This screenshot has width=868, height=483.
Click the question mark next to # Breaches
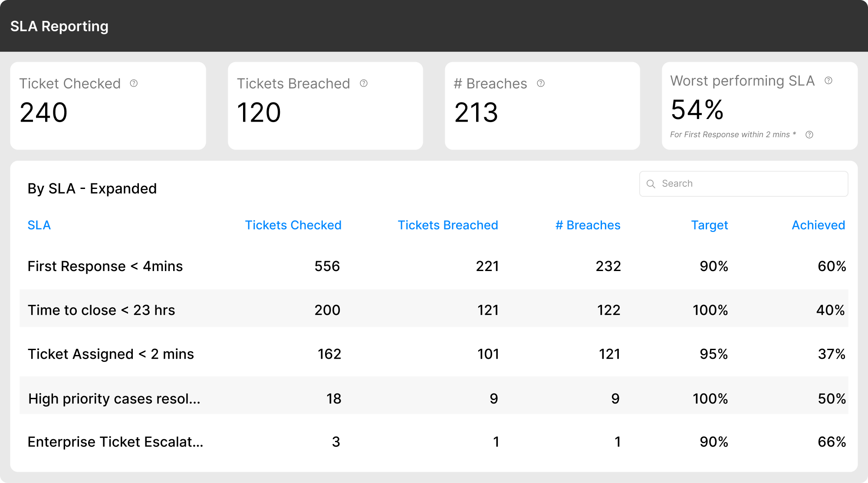coord(541,83)
